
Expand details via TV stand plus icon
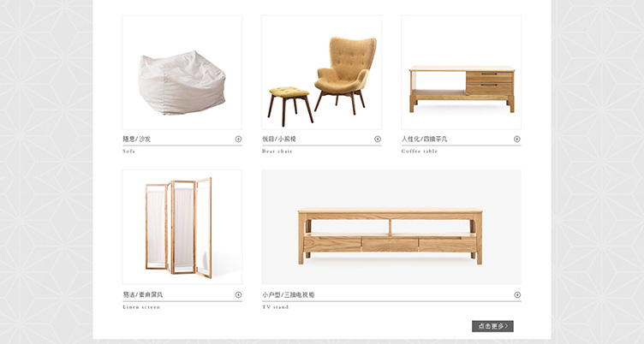[517, 294]
